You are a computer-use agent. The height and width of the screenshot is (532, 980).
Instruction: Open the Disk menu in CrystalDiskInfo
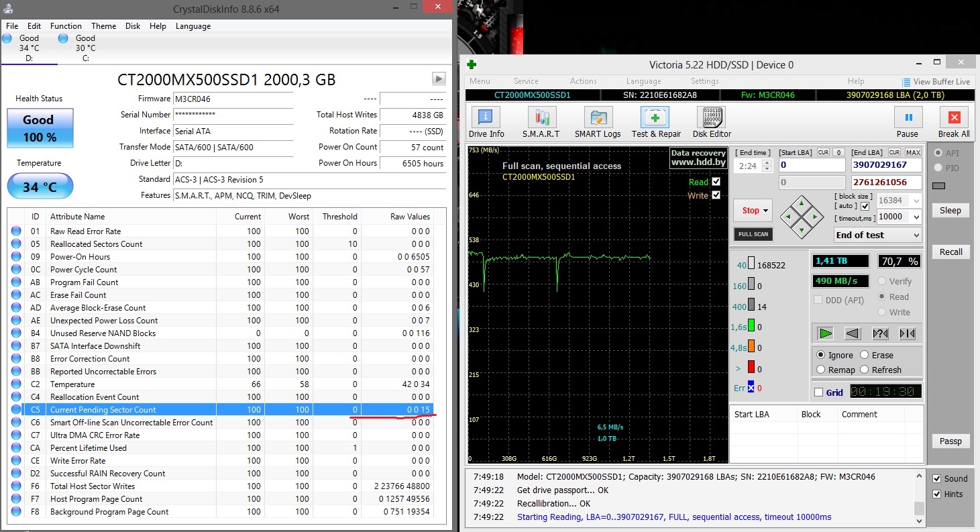(x=133, y=26)
